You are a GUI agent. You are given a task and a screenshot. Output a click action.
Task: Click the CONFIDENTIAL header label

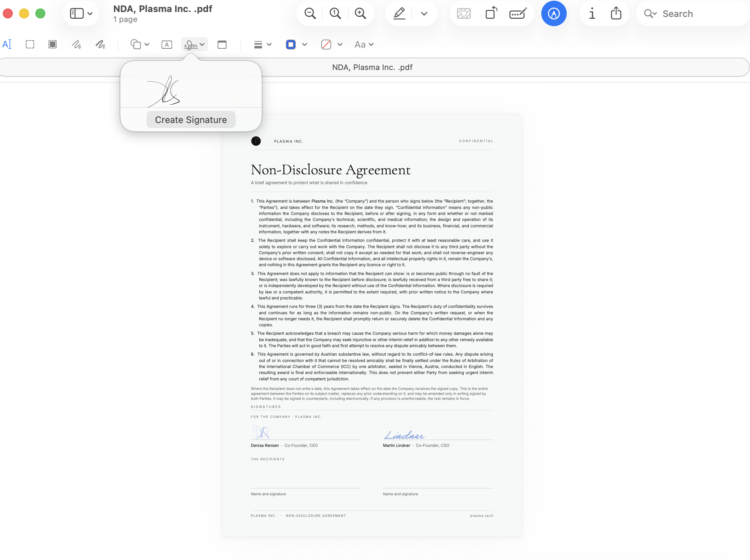(476, 141)
